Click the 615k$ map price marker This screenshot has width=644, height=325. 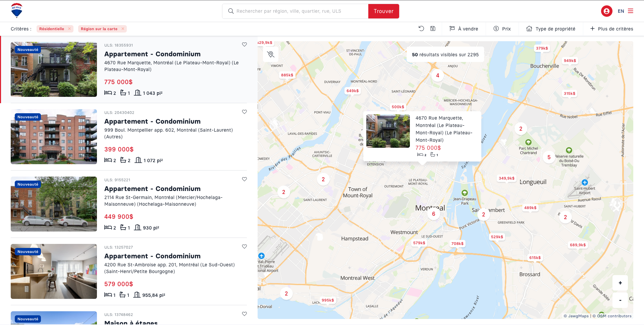click(x=535, y=258)
